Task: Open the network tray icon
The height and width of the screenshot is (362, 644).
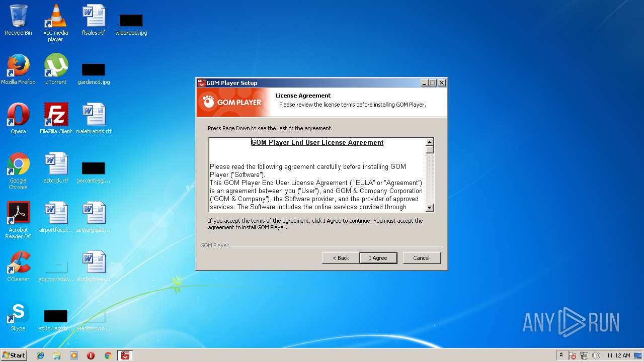Action: pos(584,355)
